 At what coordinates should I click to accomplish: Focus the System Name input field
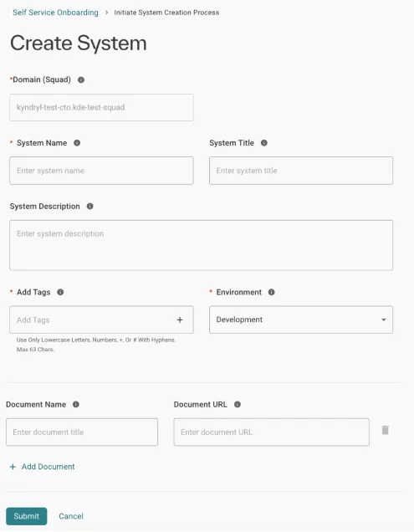tap(101, 171)
